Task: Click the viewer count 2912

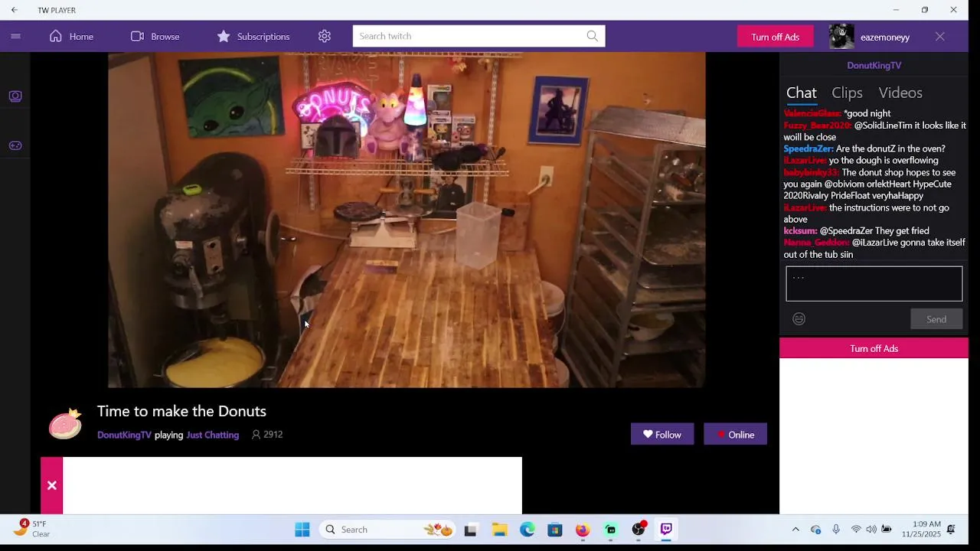Action: click(x=267, y=435)
